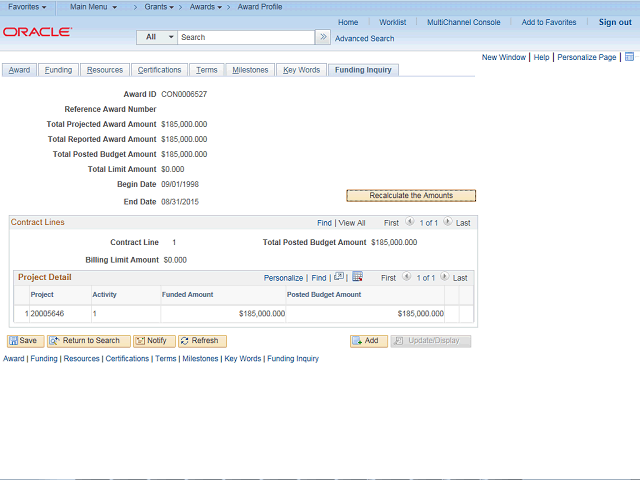Click the Update/Display button
Screen dimensions: 640x480
[x=431, y=341]
